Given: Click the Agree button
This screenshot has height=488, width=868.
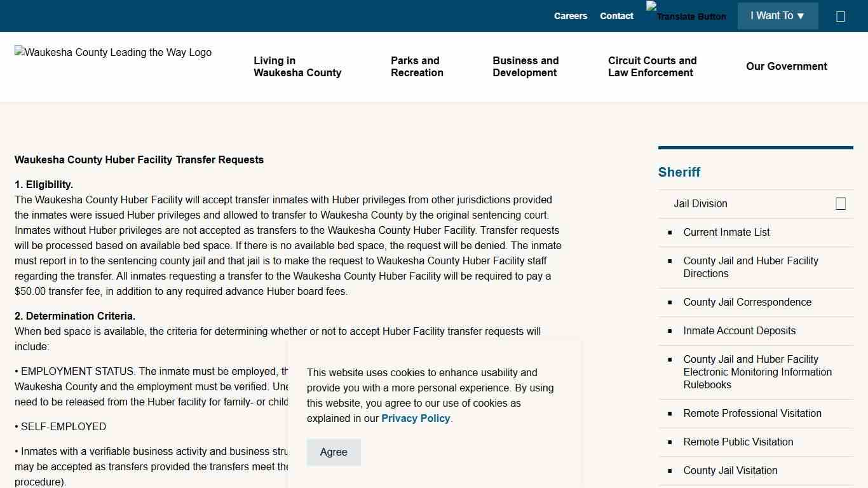Looking at the screenshot, I should [334, 452].
